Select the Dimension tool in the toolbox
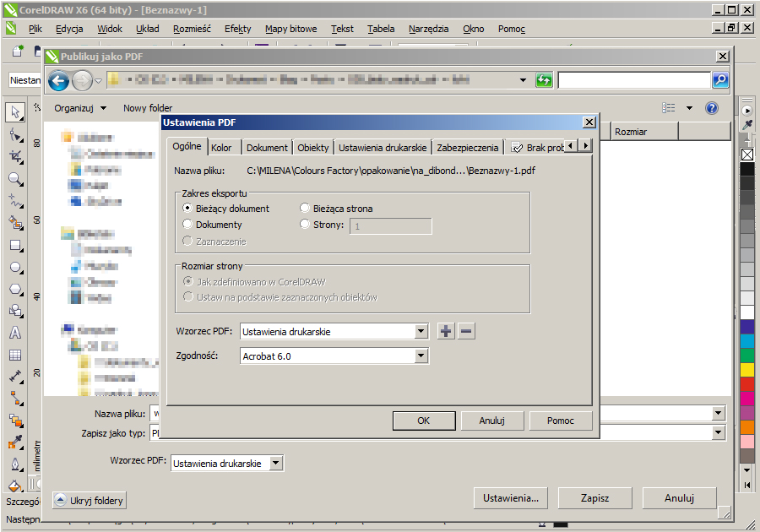 (x=15, y=377)
